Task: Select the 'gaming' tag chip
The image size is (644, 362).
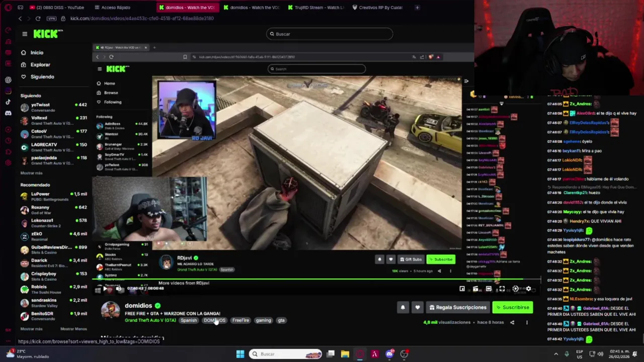Action: [x=263, y=320]
